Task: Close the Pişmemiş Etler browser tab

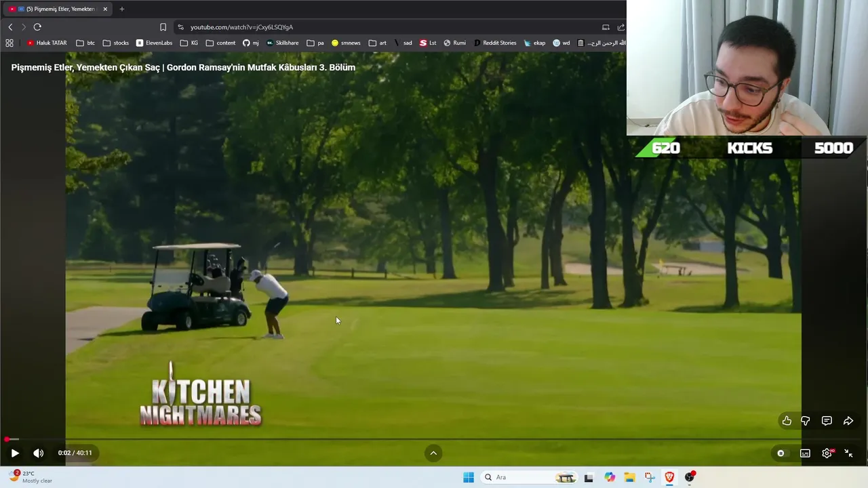Action: [105, 9]
